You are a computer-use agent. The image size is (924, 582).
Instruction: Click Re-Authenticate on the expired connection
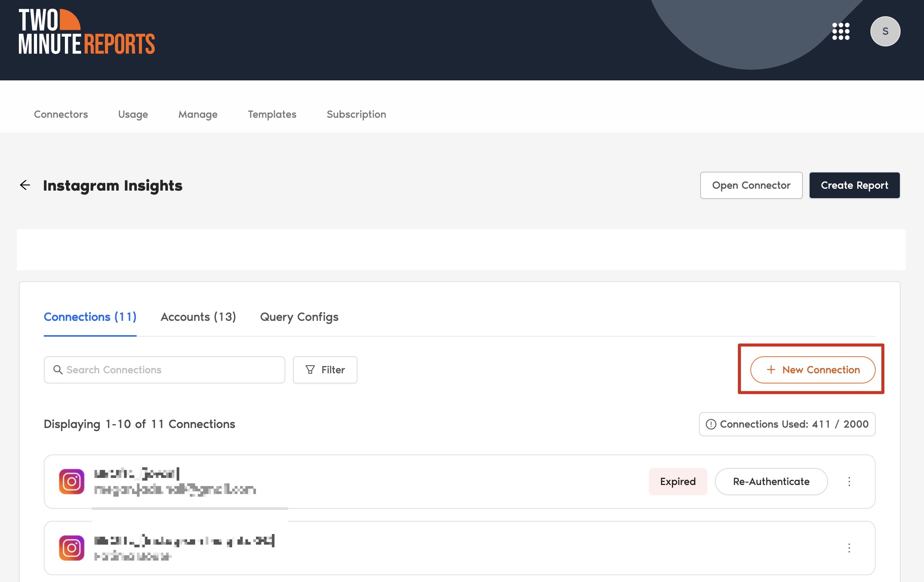pyautogui.click(x=771, y=482)
